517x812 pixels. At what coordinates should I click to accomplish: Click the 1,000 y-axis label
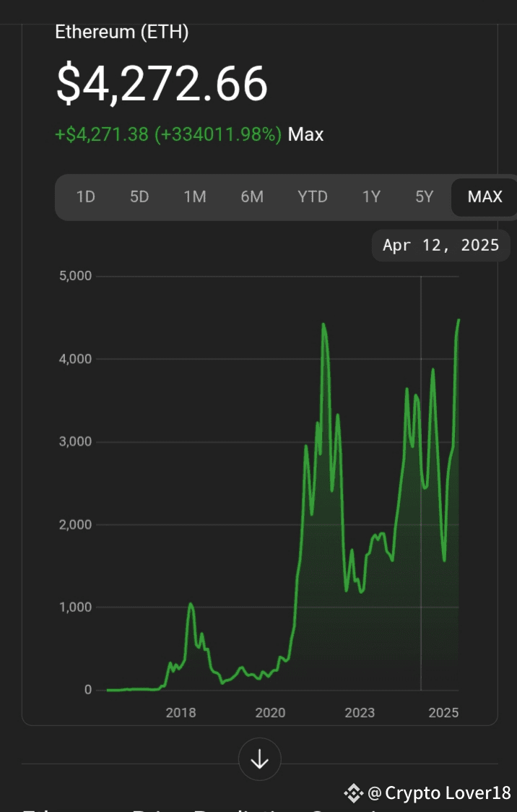(x=75, y=607)
